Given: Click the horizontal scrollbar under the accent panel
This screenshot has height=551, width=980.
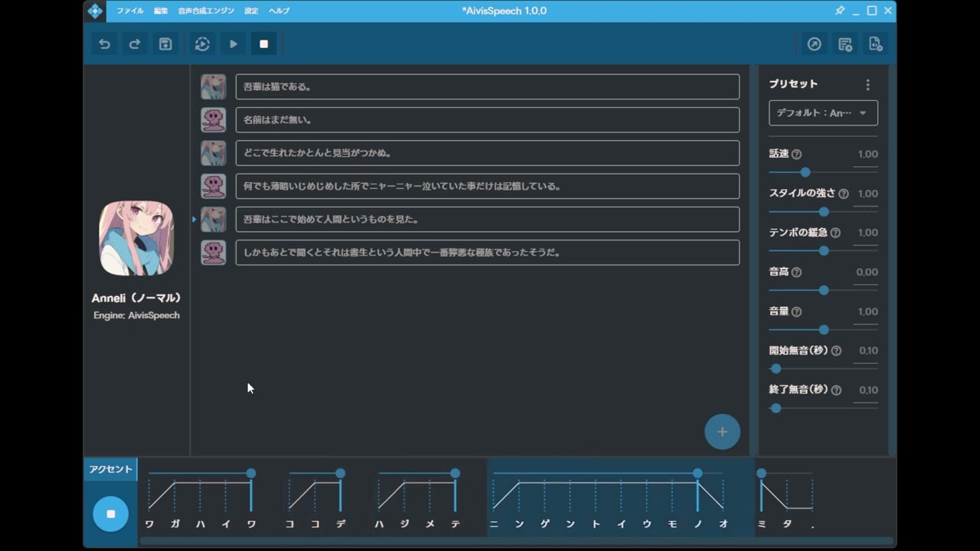Looking at the screenshot, I should point(516,541).
